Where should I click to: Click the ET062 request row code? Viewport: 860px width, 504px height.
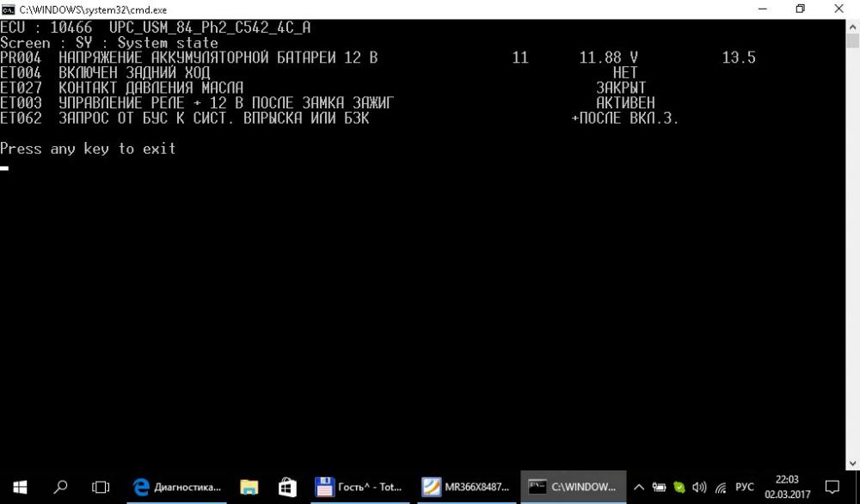tap(21, 118)
